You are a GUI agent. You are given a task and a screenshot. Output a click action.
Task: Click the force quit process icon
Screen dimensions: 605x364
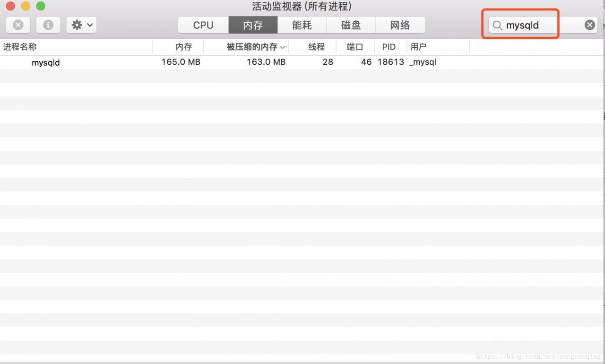pos(18,25)
